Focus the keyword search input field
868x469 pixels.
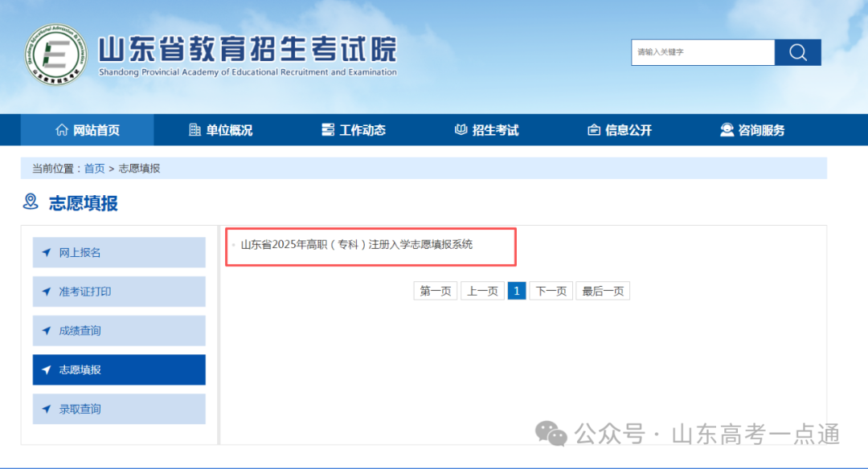[x=702, y=52]
